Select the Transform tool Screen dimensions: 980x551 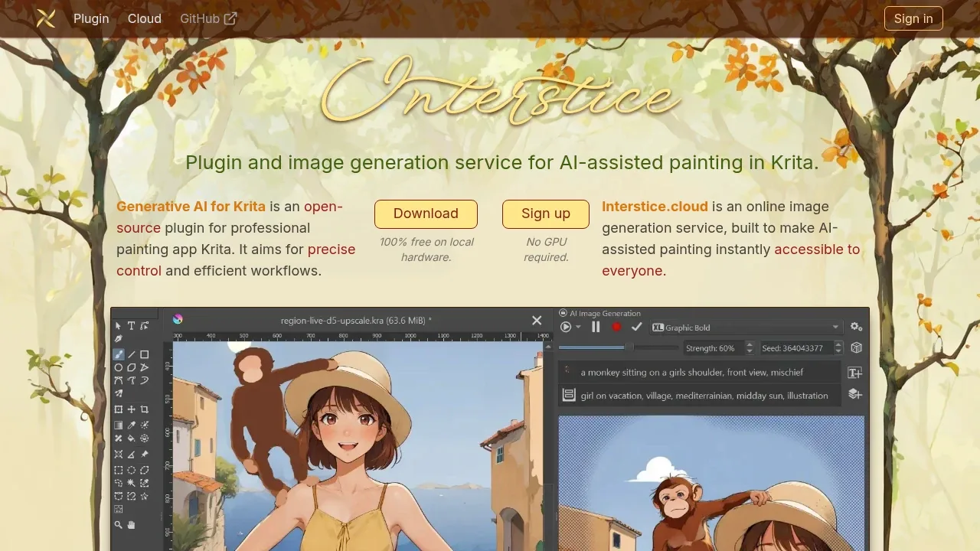(118, 409)
